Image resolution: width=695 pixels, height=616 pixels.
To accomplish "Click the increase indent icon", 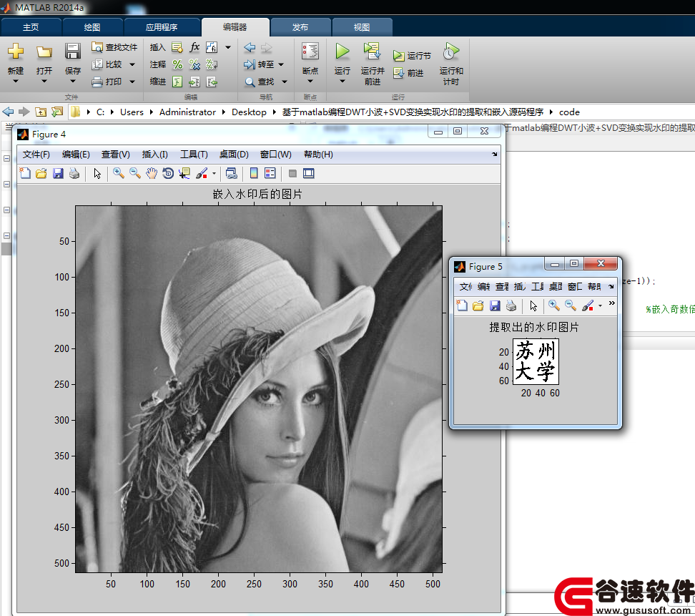I will pos(194,82).
